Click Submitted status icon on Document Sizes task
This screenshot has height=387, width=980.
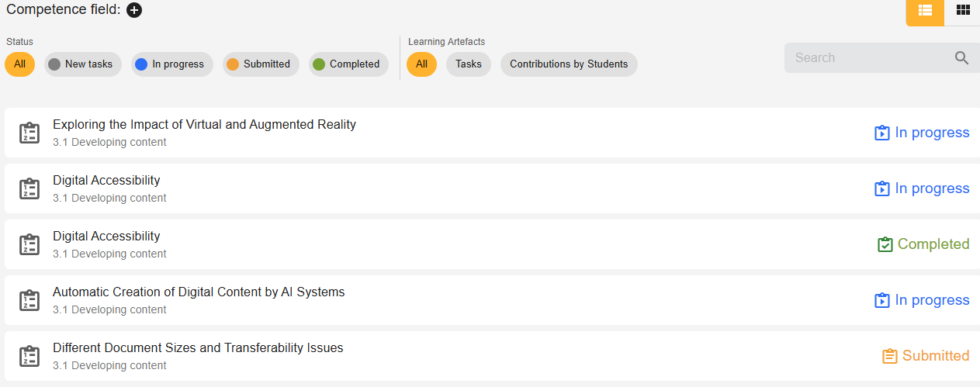pos(890,356)
